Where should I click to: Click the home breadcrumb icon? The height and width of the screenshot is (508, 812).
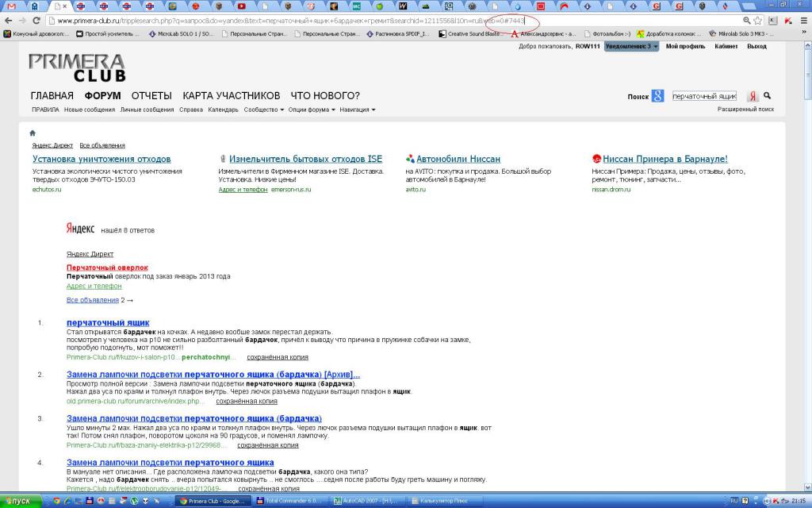(33, 133)
